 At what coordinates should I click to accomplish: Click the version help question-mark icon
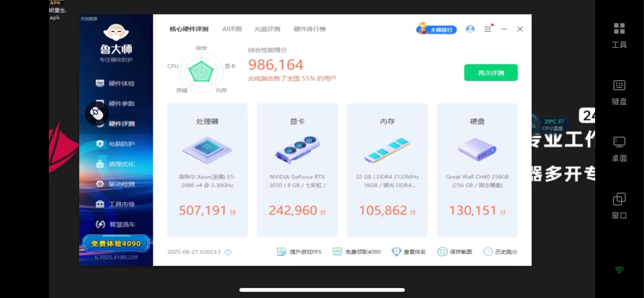228,252
